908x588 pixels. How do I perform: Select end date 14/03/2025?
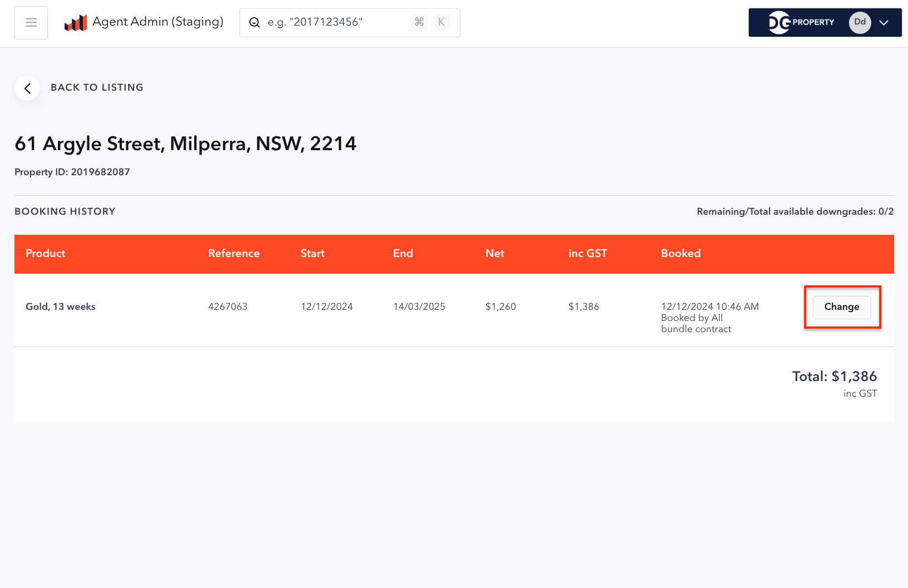419,307
